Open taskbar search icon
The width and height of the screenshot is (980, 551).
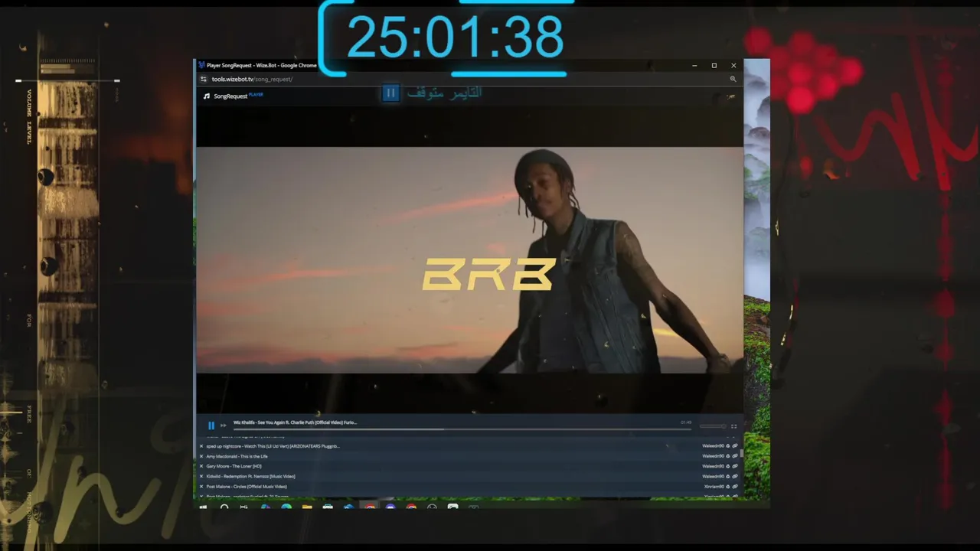click(x=224, y=507)
